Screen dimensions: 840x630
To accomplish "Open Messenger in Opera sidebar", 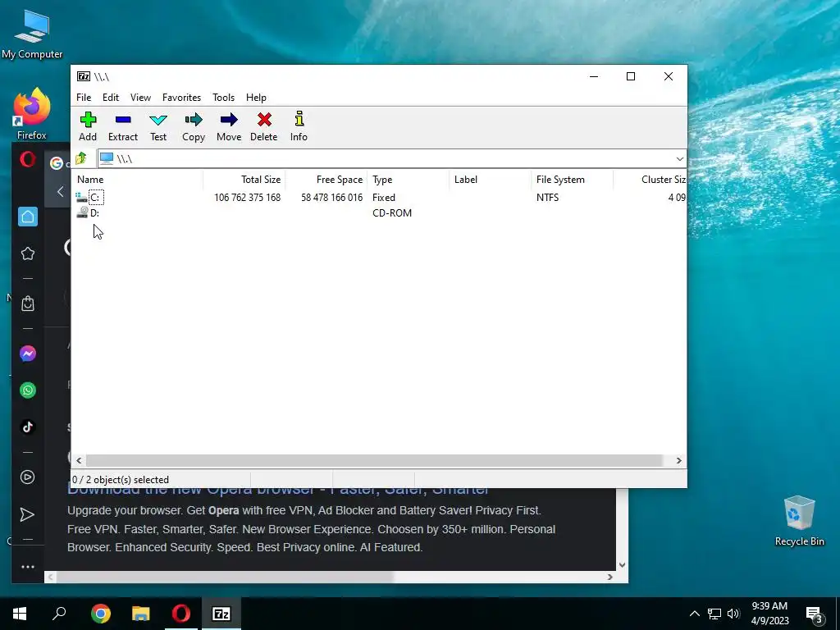I will 28,354.
